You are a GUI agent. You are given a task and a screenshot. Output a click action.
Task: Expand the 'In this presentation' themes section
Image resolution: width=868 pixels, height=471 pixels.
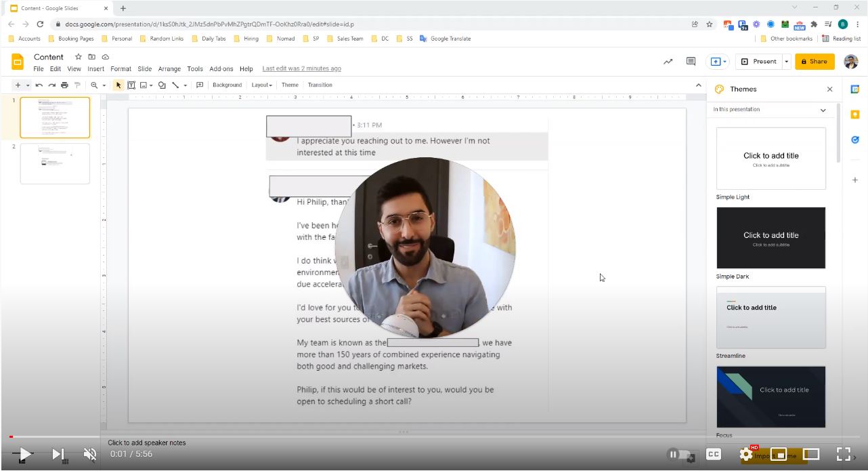point(823,110)
